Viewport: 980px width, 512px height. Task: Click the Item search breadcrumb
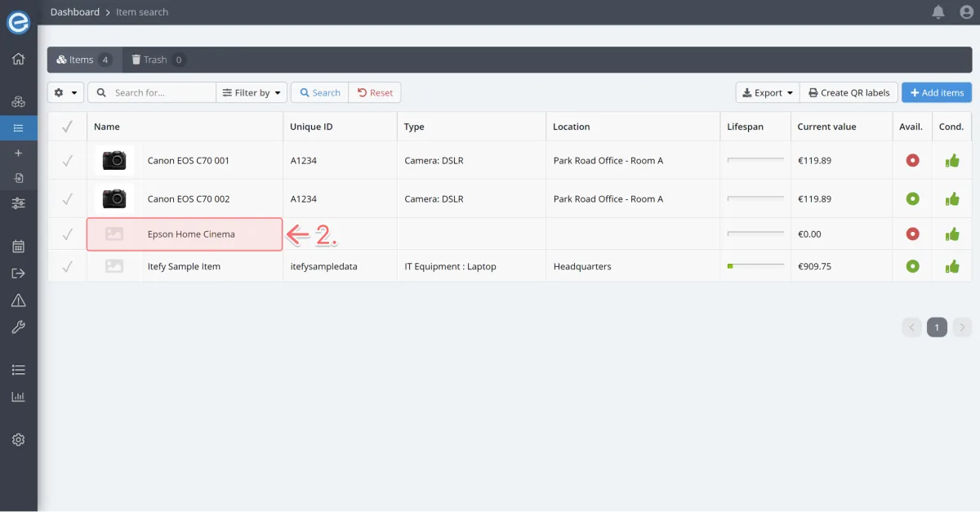pyautogui.click(x=142, y=12)
